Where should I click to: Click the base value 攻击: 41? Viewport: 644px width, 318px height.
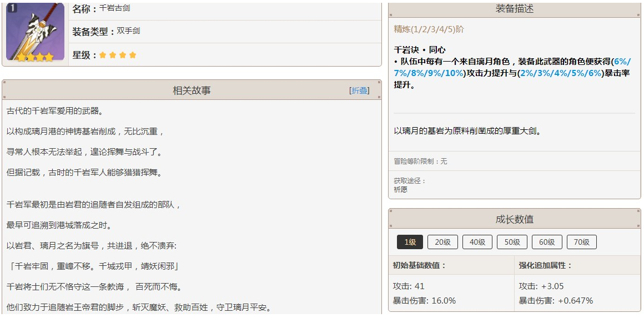pos(409,286)
